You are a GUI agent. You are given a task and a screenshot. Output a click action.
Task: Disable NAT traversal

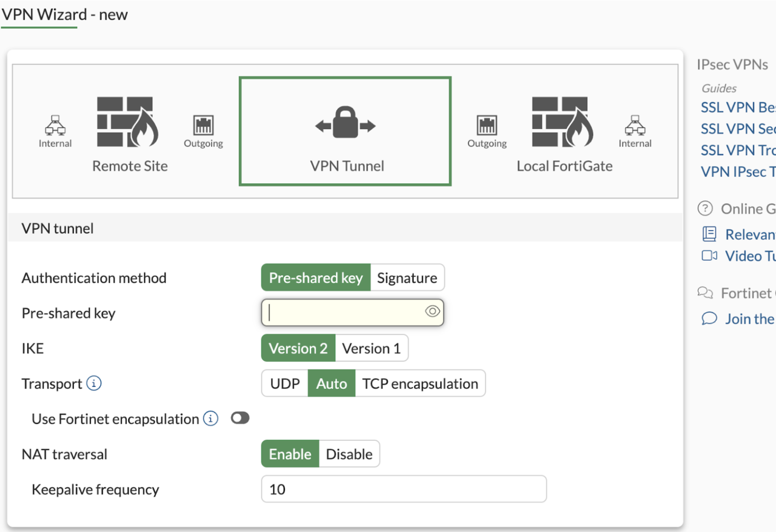pos(349,454)
